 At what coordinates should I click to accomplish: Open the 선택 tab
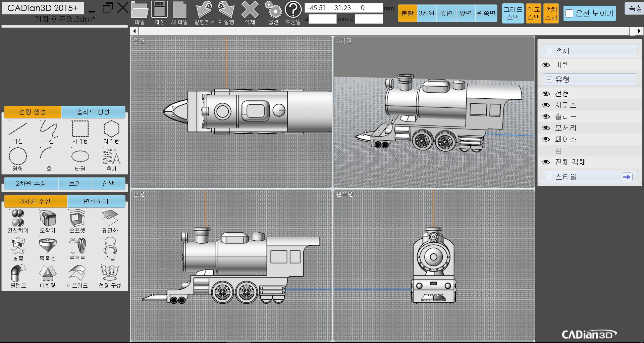click(x=108, y=183)
